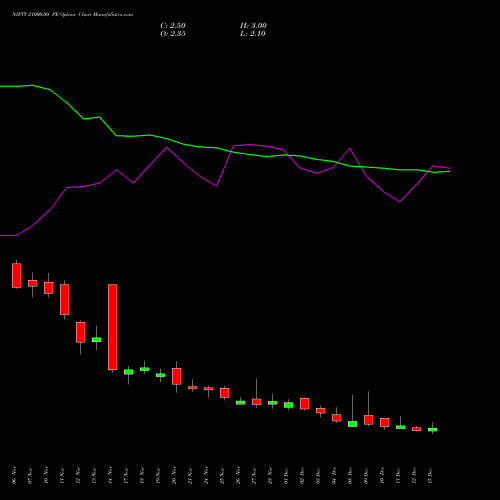Click the '06 Nov' date axis label
The height and width of the screenshot is (500, 500).
coord(14,475)
